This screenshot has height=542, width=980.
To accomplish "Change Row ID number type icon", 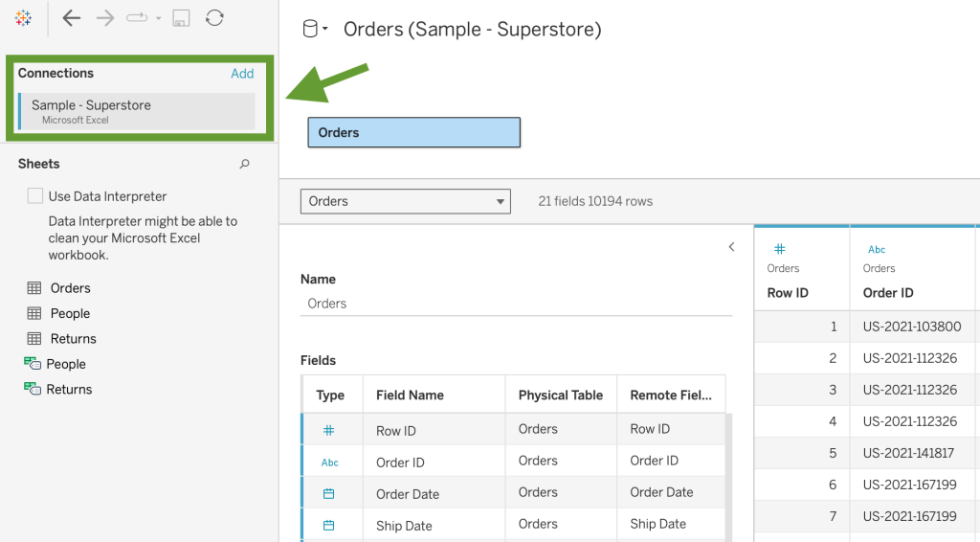I will (329, 430).
